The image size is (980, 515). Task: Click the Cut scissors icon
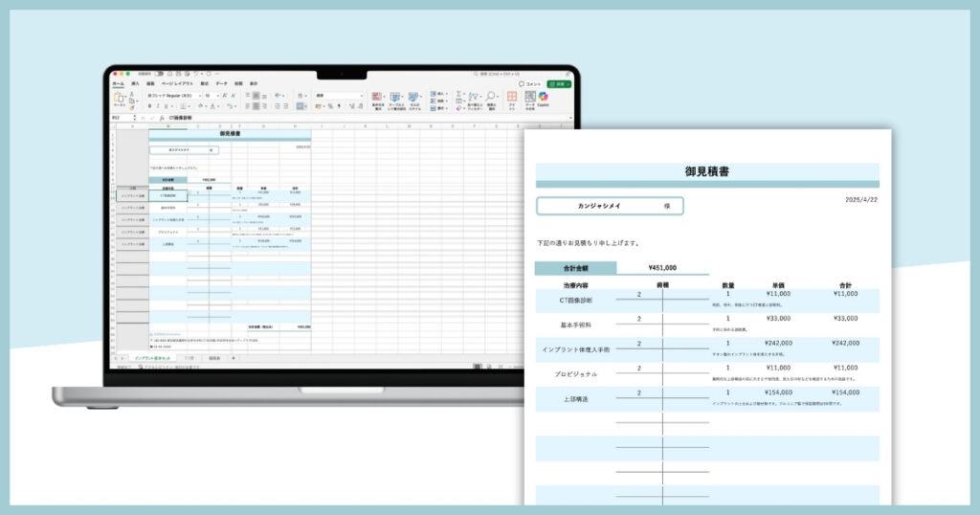tap(132, 94)
